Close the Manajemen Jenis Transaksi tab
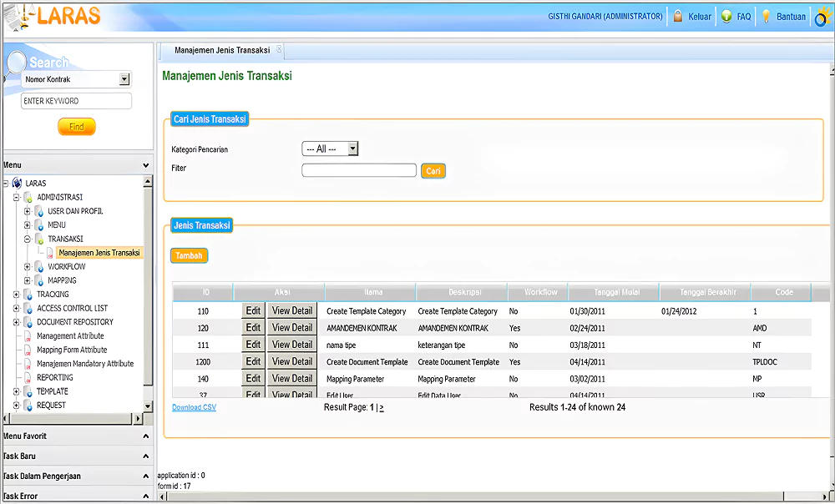835x504 pixels. coord(279,50)
